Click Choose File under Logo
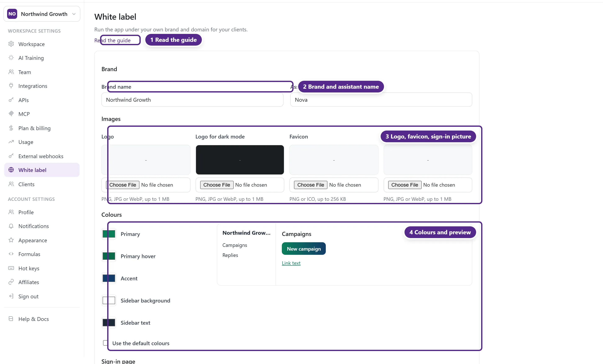 [123, 185]
